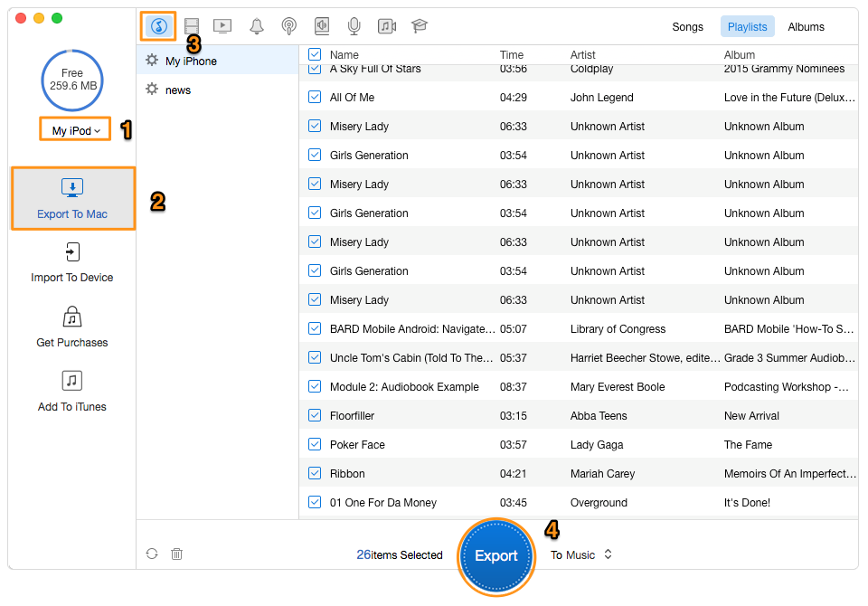Click the 08:37 duration value
Screen dimensions: 868x606
514,386
